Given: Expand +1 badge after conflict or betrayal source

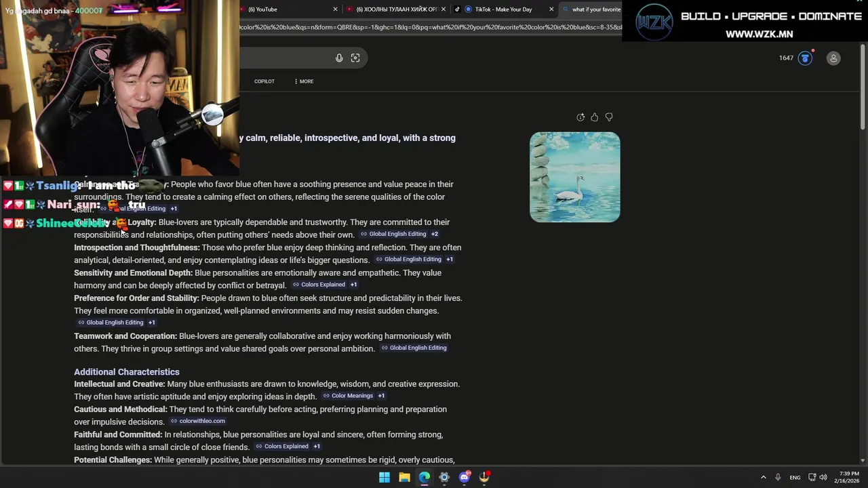Looking at the screenshot, I should click(353, 285).
